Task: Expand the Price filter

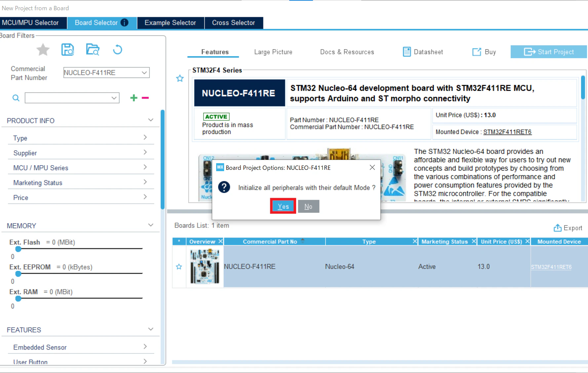Action: [x=145, y=197]
